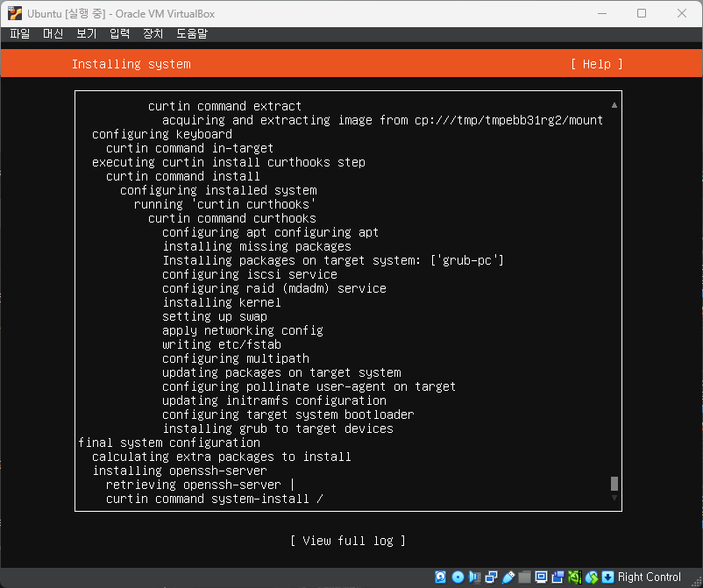Click the 'apply networking config' log line
This screenshot has height=588, width=703.
pyautogui.click(x=243, y=330)
